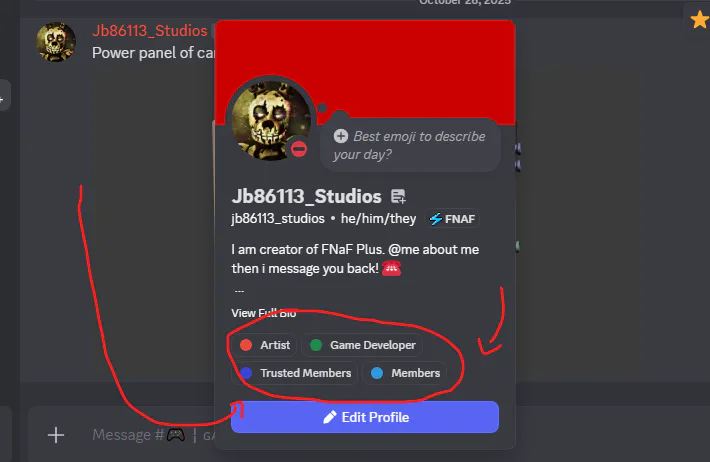Open the View Full Bio link

click(264, 313)
